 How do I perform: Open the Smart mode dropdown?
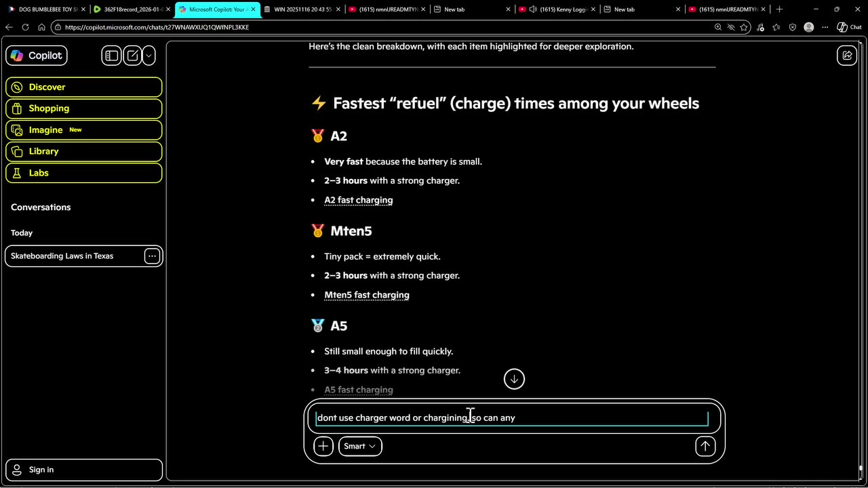[x=360, y=446]
